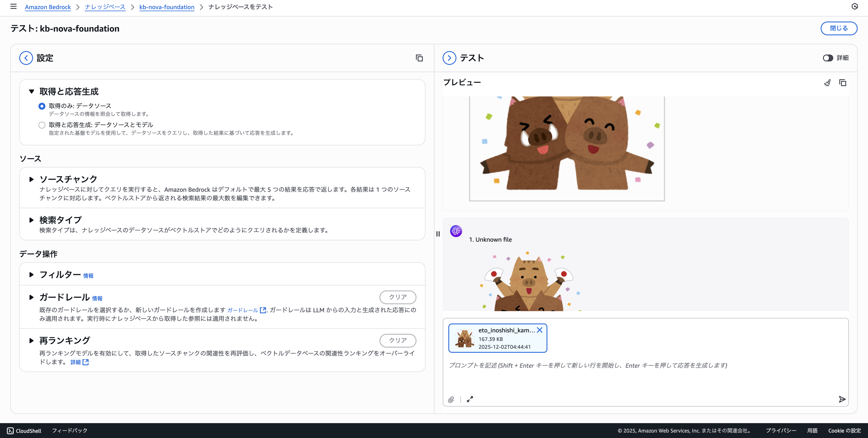
Task: Open kb-nova-foundation breadcrumb link
Action: click(167, 7)
